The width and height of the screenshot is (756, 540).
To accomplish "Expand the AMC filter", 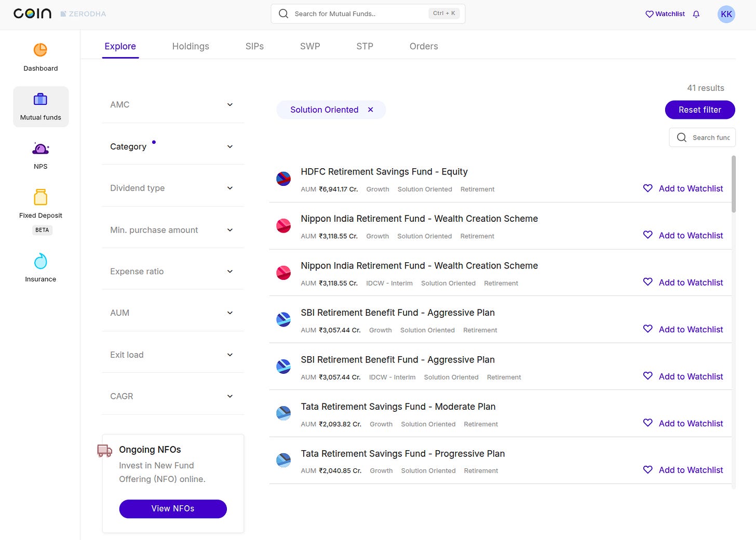I will [x=173, y=104].
